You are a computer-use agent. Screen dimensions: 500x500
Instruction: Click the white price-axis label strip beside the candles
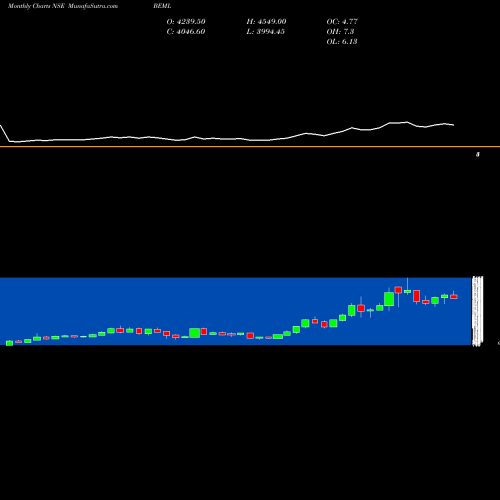click(478, 311)
